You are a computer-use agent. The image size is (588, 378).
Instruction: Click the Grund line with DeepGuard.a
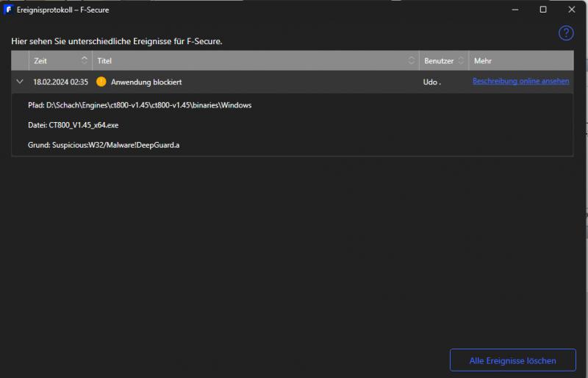[104, 145]
